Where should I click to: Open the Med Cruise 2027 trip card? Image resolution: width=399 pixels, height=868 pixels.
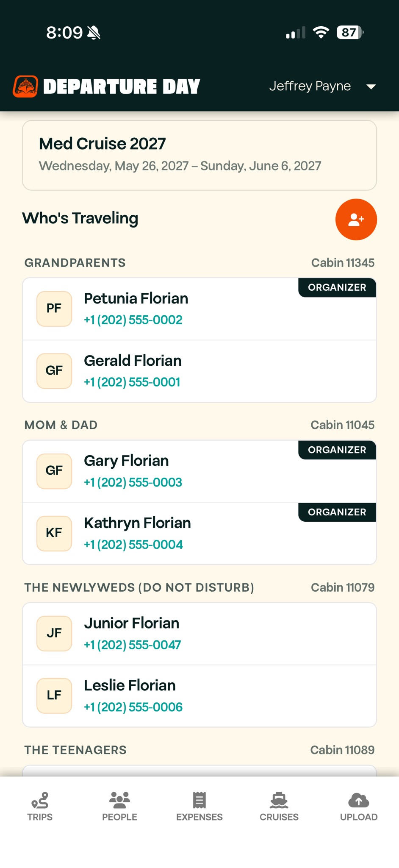199,155
